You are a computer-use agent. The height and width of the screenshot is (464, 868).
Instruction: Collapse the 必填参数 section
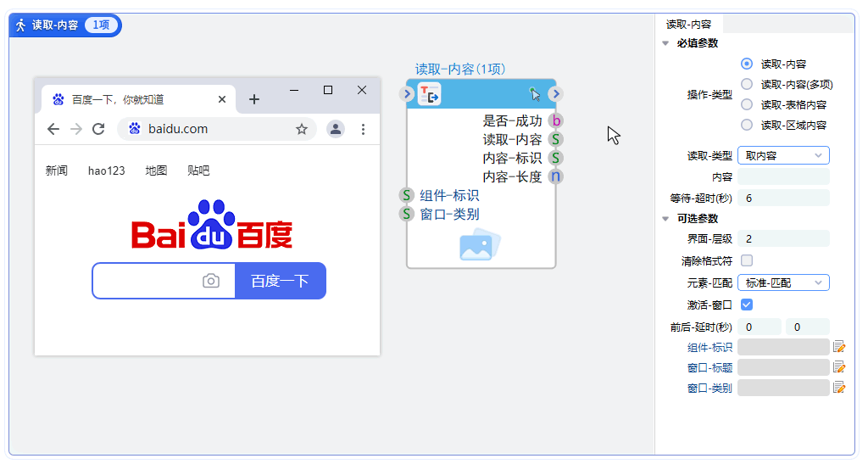tap(665, 43)
